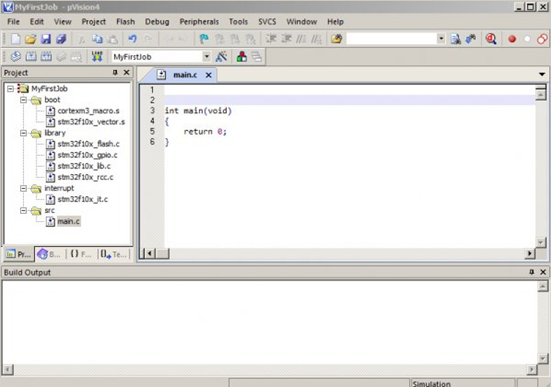Open the MyFirstJob target dropdown
This screenshot has width=551, height=387.
(207, 57)
